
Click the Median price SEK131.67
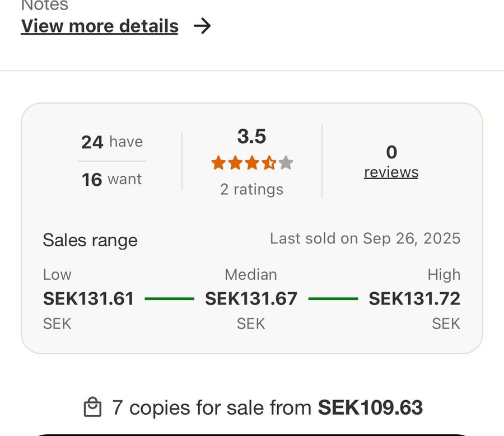pyautogui.click(x=251, y=299)
